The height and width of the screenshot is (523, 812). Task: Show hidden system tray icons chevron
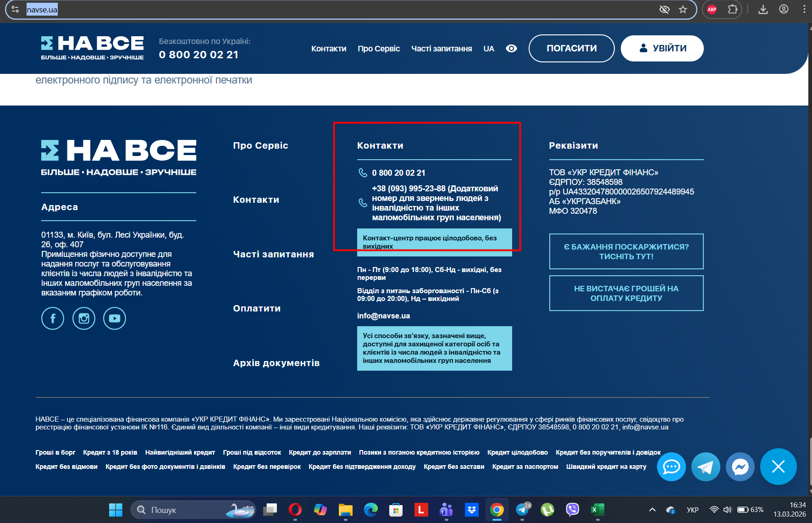pos(652,510)
